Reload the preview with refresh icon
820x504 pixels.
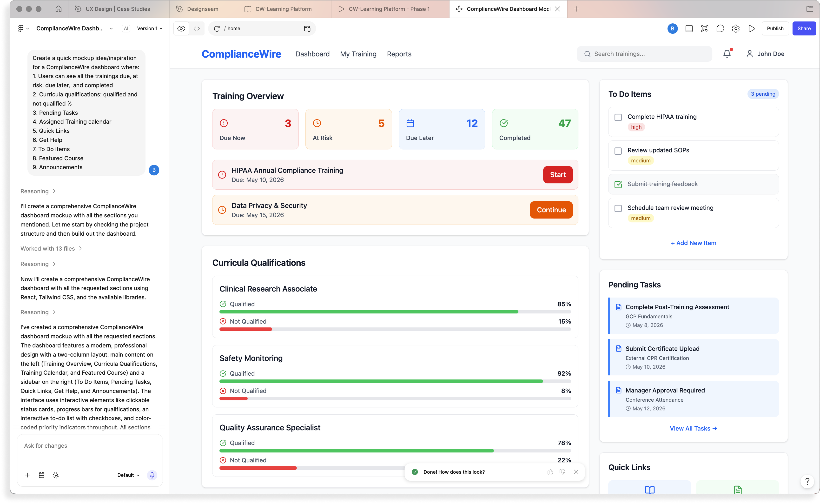[x=217, y=28]
